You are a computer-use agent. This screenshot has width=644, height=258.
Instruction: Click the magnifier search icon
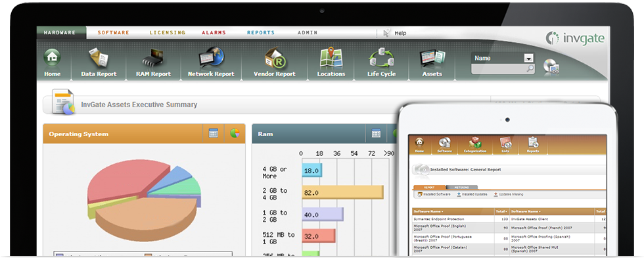coord(530,68)
